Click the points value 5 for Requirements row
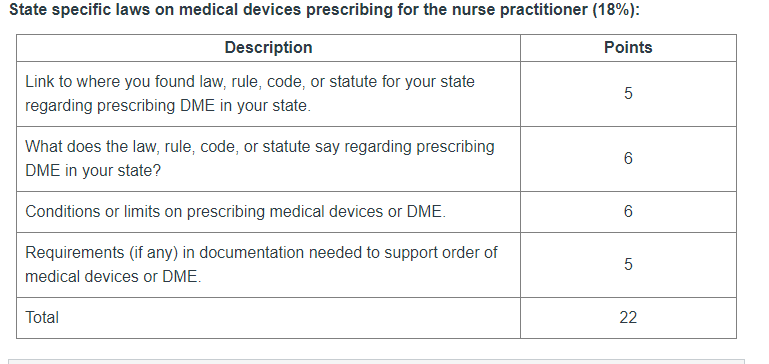 coord(628,264)
